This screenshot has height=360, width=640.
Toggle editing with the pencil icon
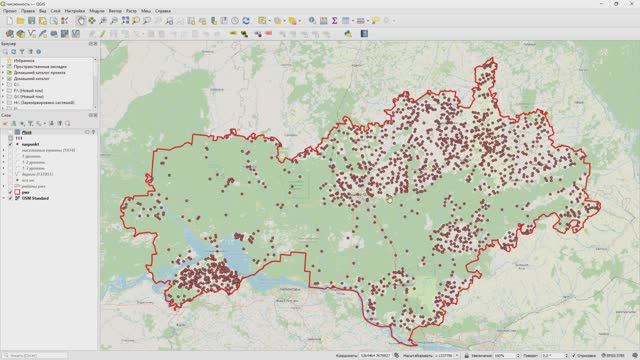click(x=103, y=34)
